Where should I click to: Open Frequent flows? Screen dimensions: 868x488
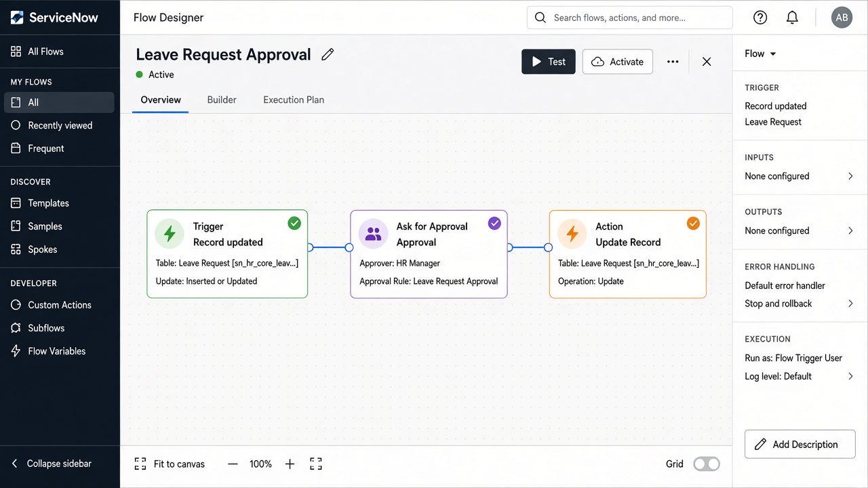[x=60, y=148]
